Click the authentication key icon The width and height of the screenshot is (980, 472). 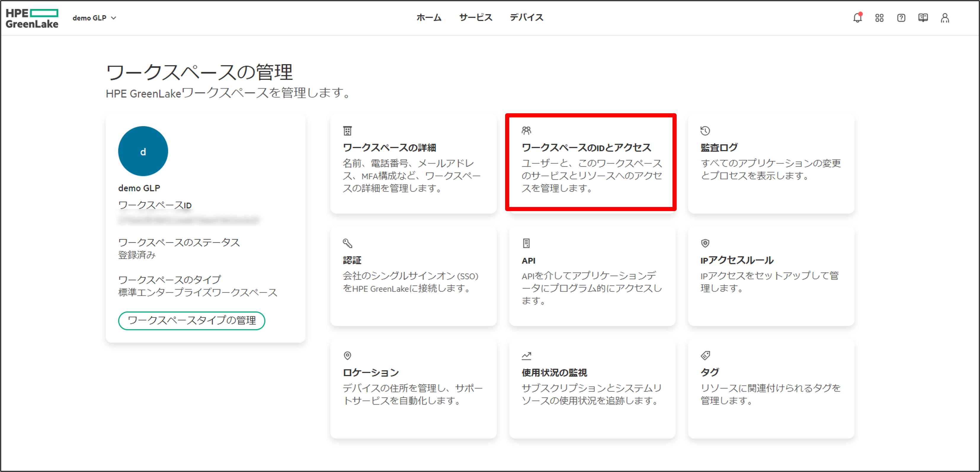(x=347, y=243)
